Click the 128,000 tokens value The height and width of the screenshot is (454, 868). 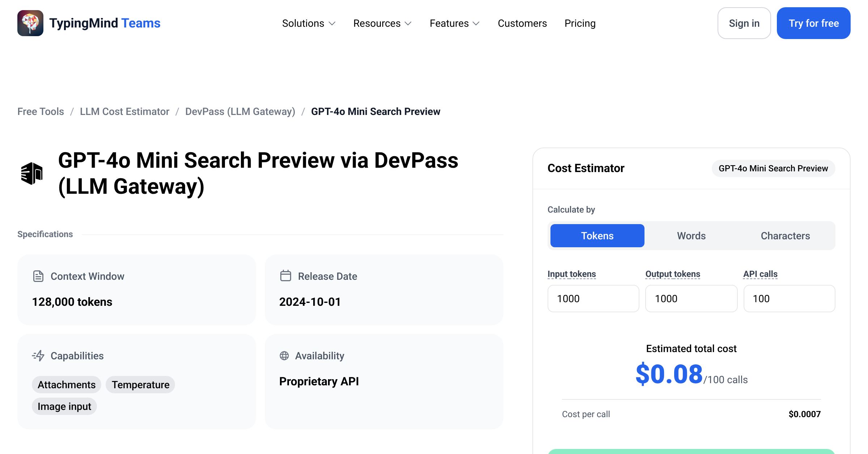[x=72, y=302]
